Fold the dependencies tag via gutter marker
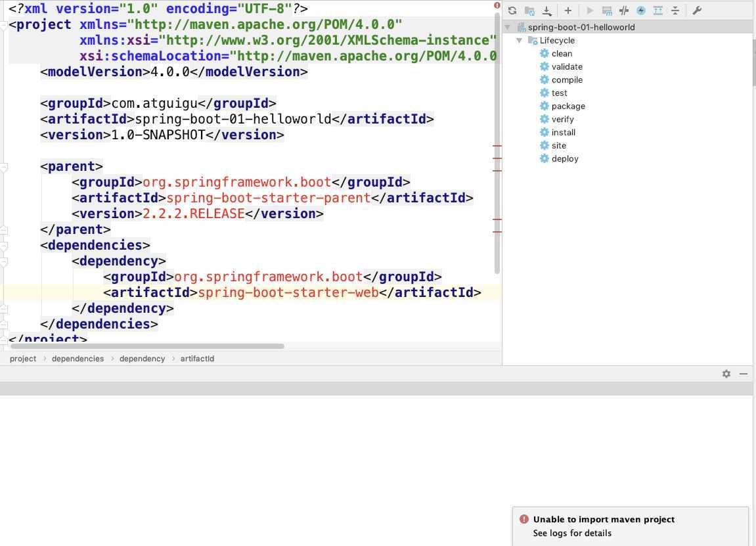The height and width of the screenshot is (546, 756). tap(4, 246)
